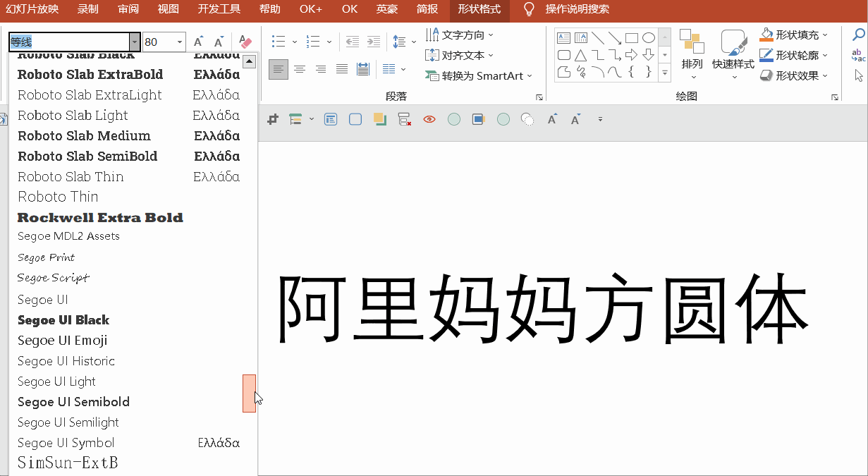Viewport: 868px width, 476px height.
Task: Open the 形状格式 tab
Action: [x=479, y=9]
